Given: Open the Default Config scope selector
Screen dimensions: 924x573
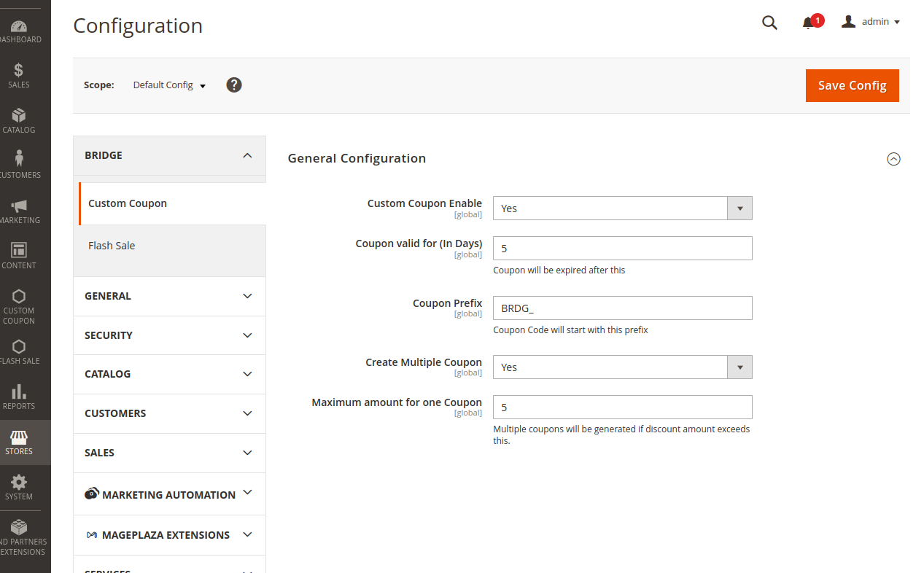Looking at the screenshot, I should pos(169,85).
